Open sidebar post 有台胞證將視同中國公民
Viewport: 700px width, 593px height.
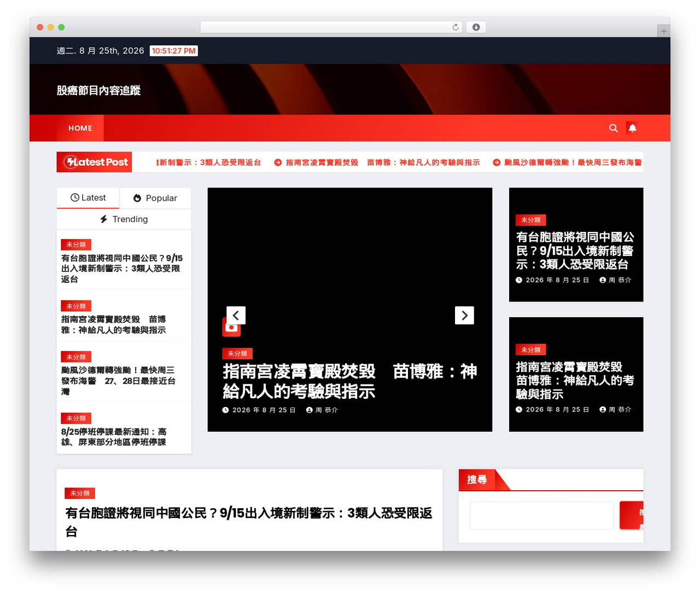point(122,269)
